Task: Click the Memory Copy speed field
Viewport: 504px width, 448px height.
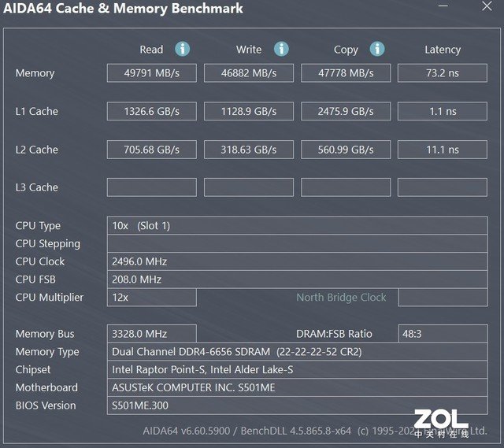Action: [x=346, y=73]
